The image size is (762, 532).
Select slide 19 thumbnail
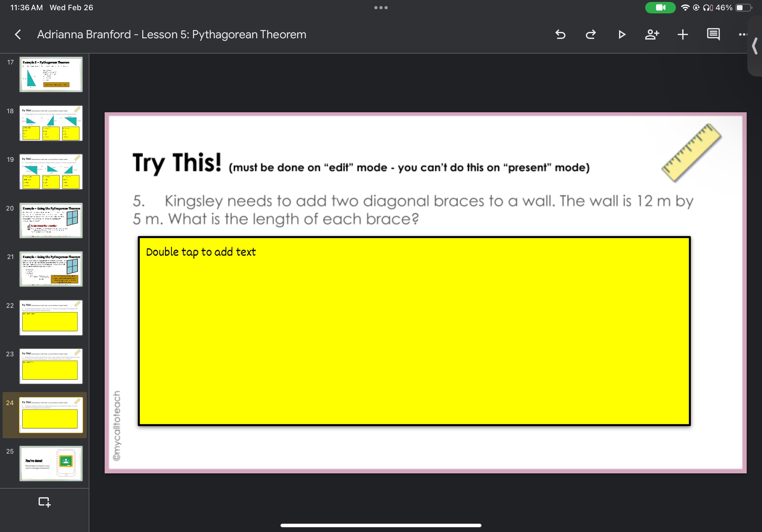point(51,172)
